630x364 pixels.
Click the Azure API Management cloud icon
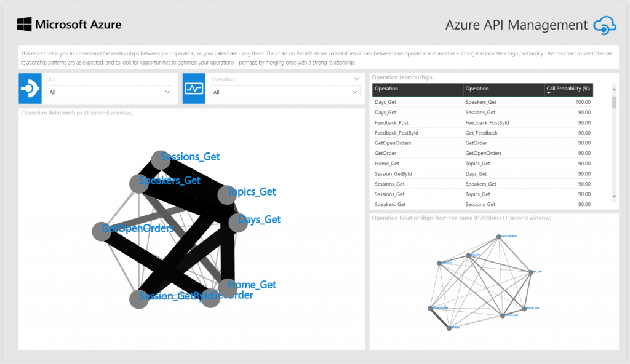(x=605, y=25)
